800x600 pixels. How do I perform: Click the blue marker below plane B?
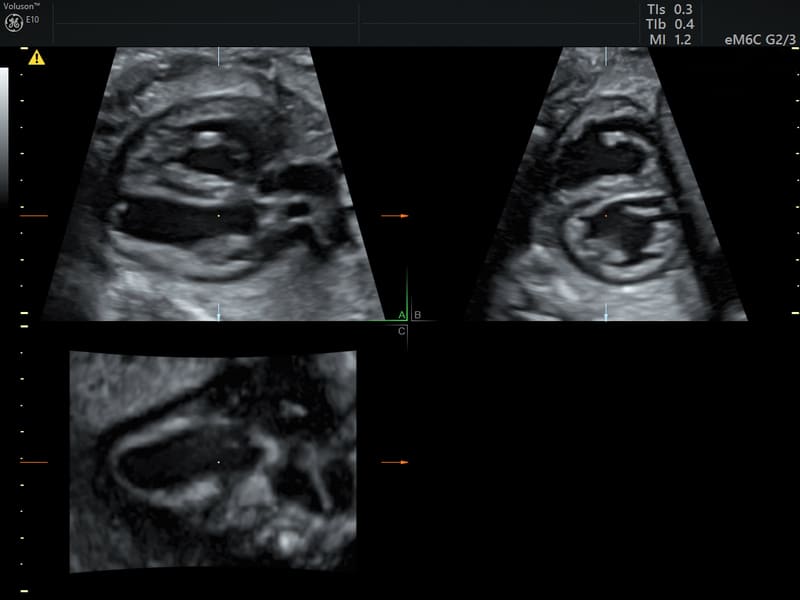coord(605,315)
